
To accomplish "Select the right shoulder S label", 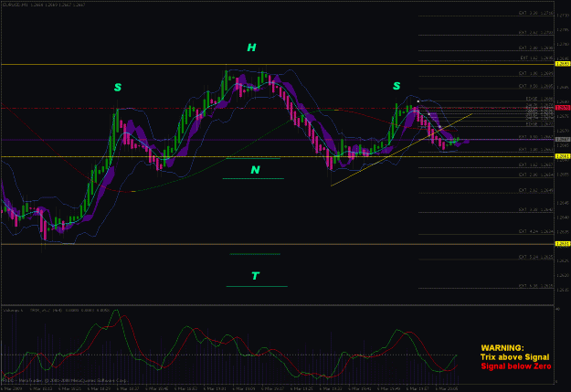I will coord(397,86).
